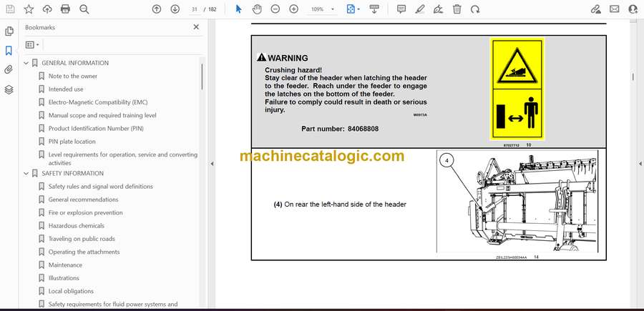Choose the Selection arrow tool
644x311 pixels.
[x=238, y=9]
